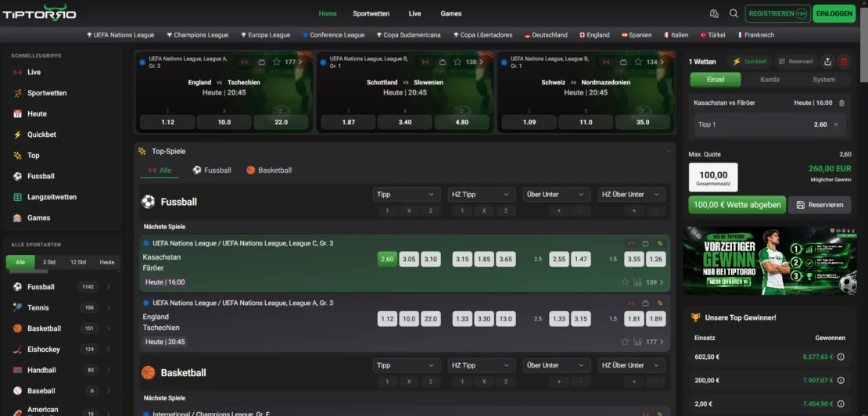Edit the 100,00 Gesamteinsatz stake field

click(x=713, y=177)
